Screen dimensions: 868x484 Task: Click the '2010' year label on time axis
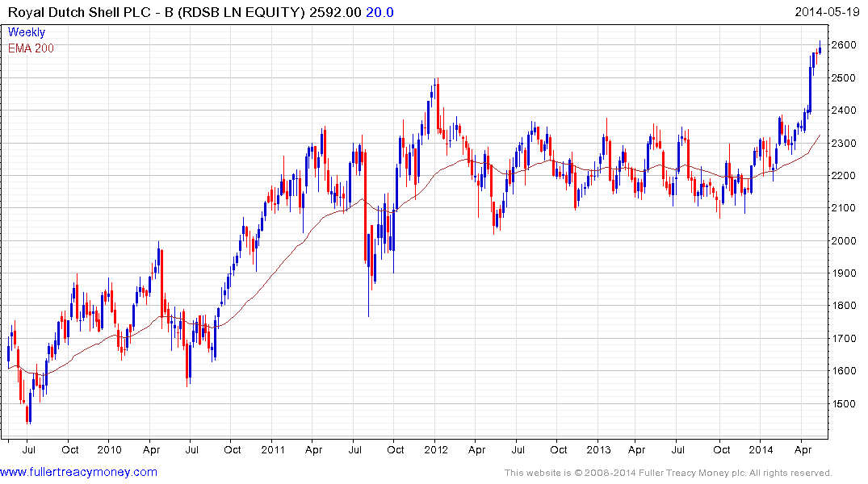(109, 449)
